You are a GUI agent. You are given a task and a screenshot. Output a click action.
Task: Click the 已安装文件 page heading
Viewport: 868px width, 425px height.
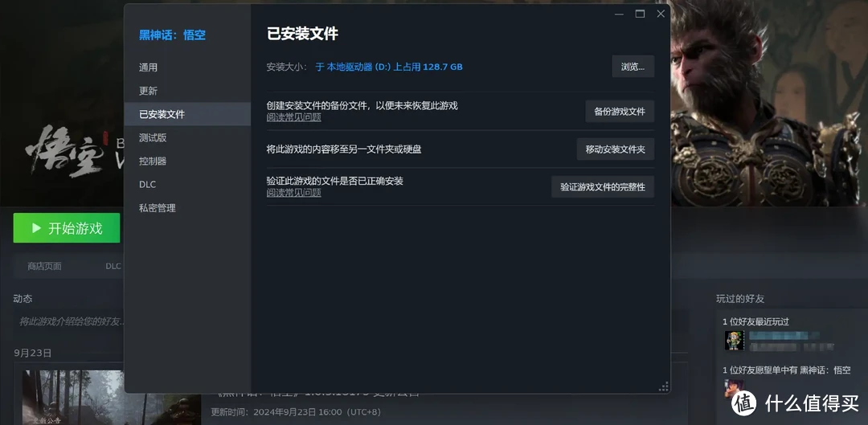click(302, 34)
